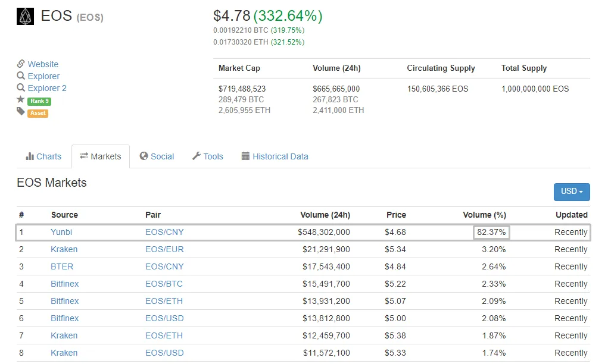Open Bitfinex in the EOS/BTC row

pyautogui.click(x=65, y=284)
